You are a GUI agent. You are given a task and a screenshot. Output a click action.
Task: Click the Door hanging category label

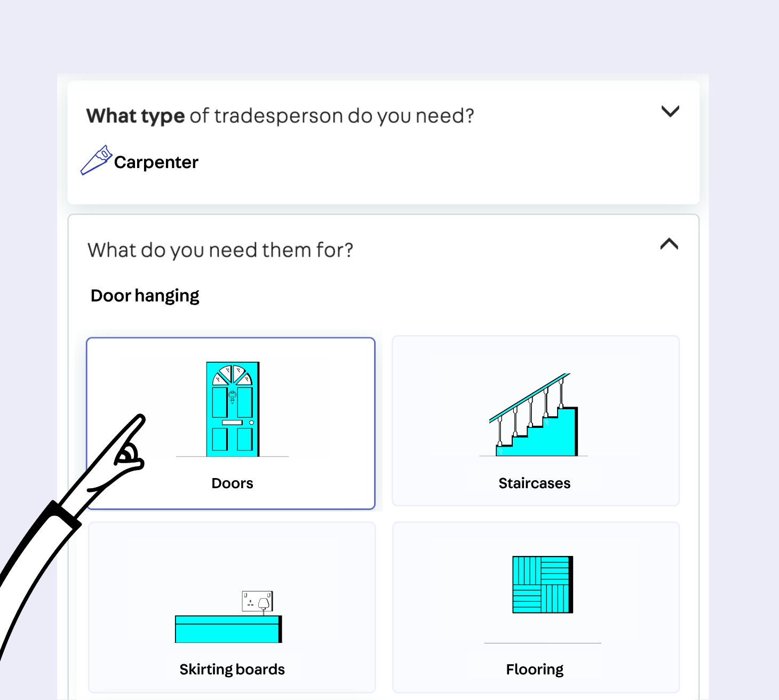(145, 296)
